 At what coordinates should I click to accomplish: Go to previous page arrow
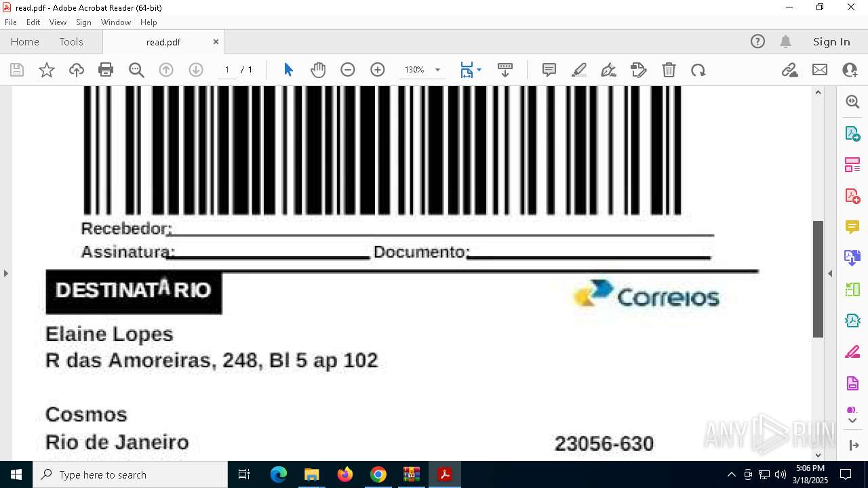[x=166, y=70]
